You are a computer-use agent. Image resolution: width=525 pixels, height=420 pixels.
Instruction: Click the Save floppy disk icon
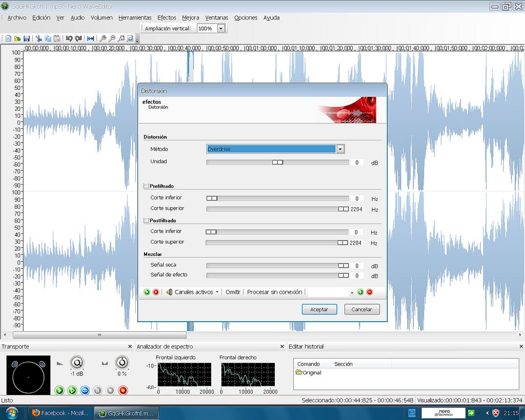[x=27, y=38]
